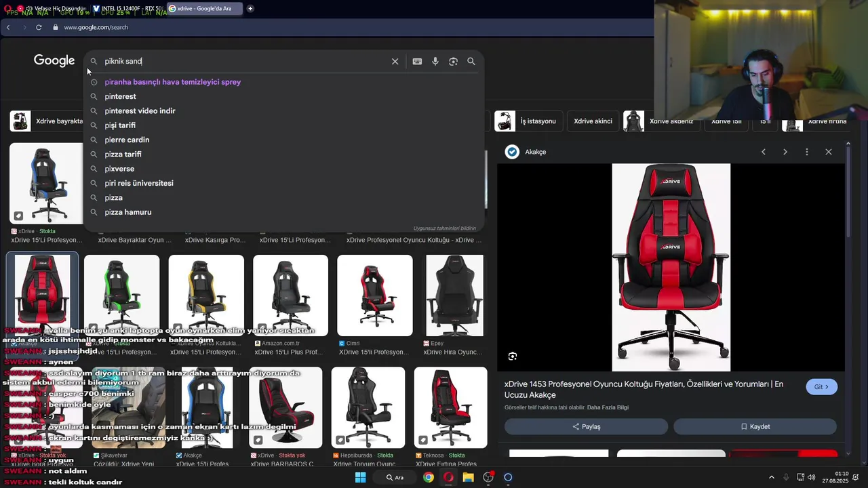The width and height of the screenshot is (868, 488).
Task: Open Epey xDrive Hira black chair thumbnail
Action: [454, 296]
